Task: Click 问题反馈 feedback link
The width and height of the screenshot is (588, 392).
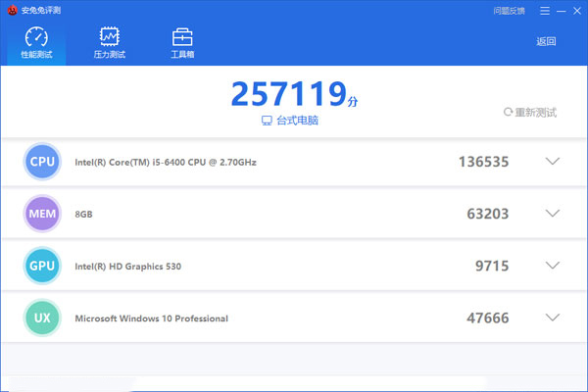Action: (510, 11)
